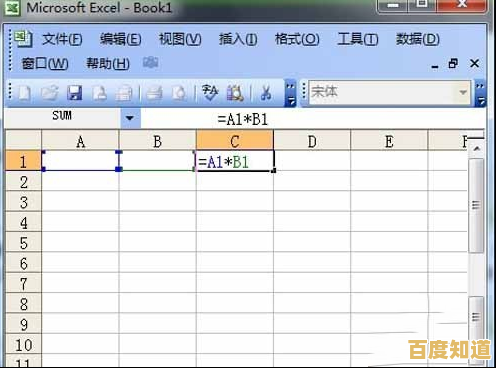The height and width of the screenshot is (368, 496).
Task: Open the 帮助(H) menu
Action: coord(108,63)
